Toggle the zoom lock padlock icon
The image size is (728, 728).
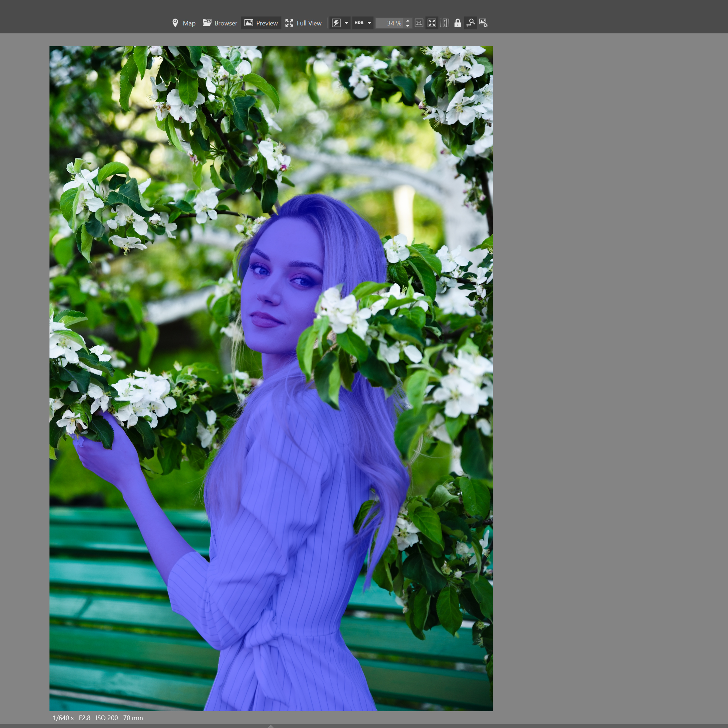pyautogui.click(x=457, y=23)
